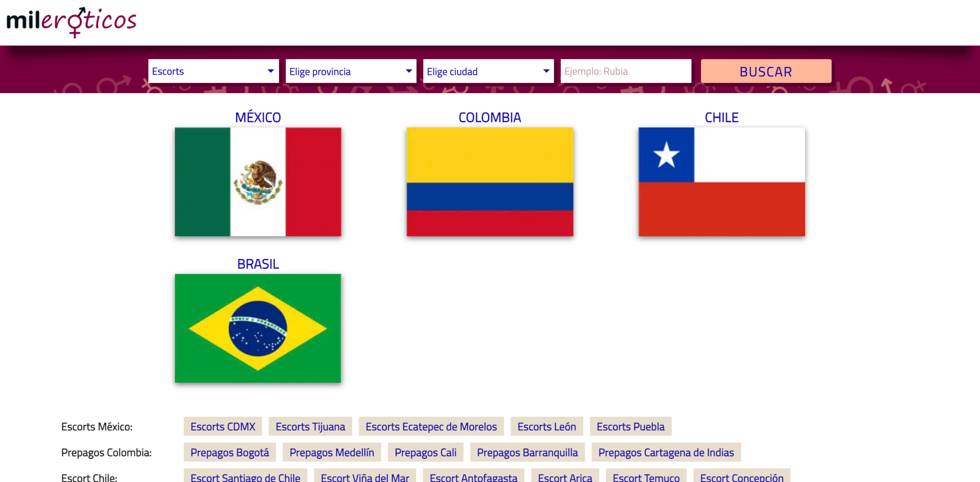
Task: Choose the Chile flag image
Action: (721, 182)
